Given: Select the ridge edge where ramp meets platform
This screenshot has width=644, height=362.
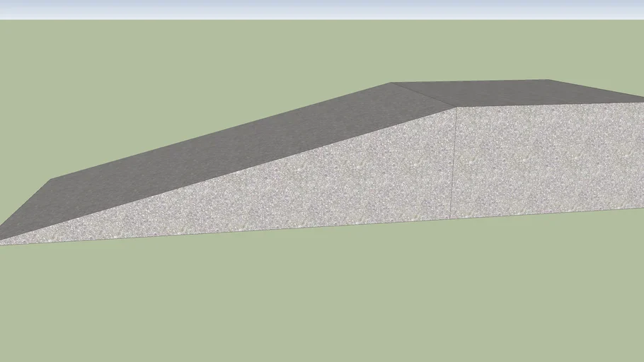Looking at the screenshot, I should click(x=423, y=95).
